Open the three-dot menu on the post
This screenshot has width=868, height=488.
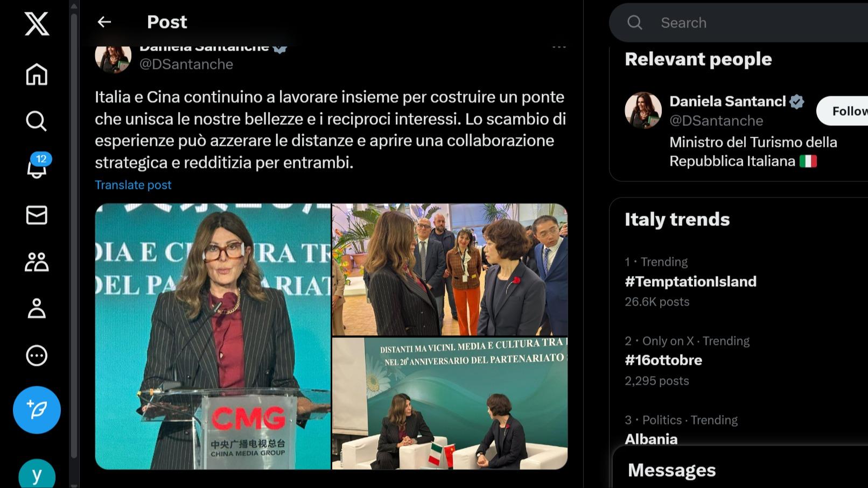pyautogui.click(x=559, y=47)
